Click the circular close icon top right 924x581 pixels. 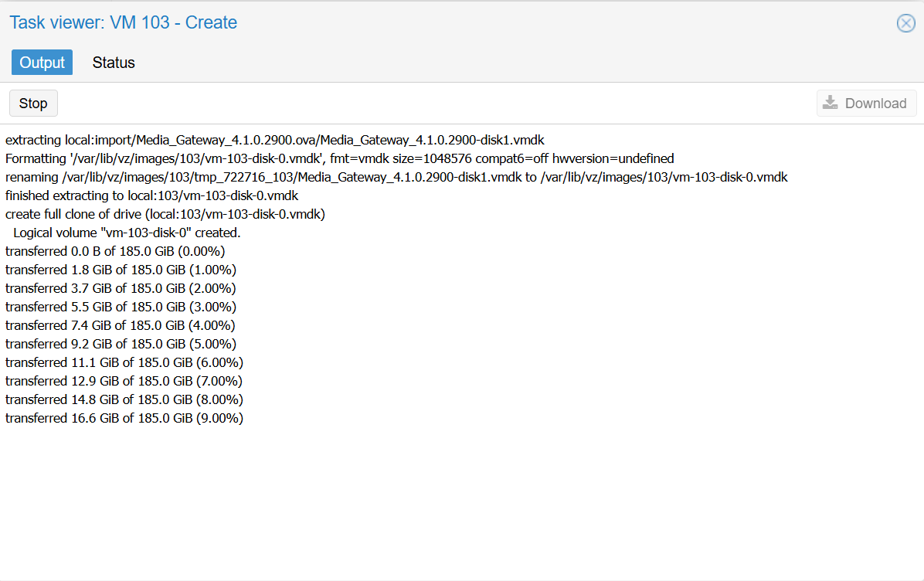coord(905,23)
